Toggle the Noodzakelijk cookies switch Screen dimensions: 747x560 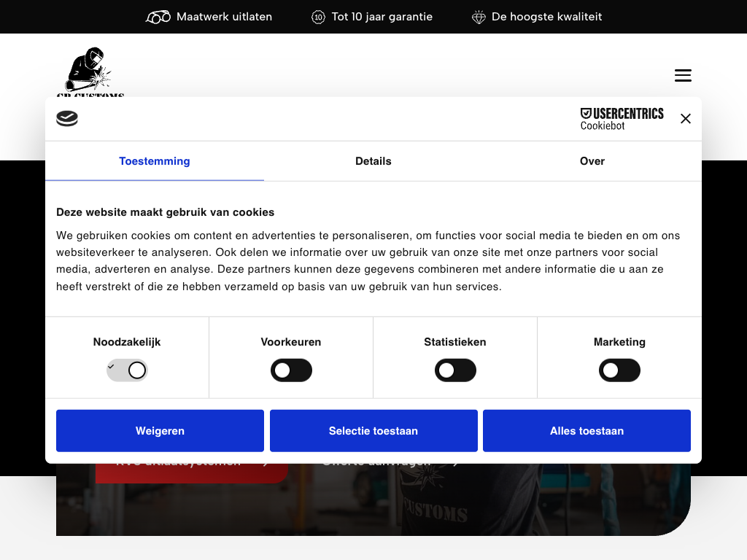(x=127, y=370)
